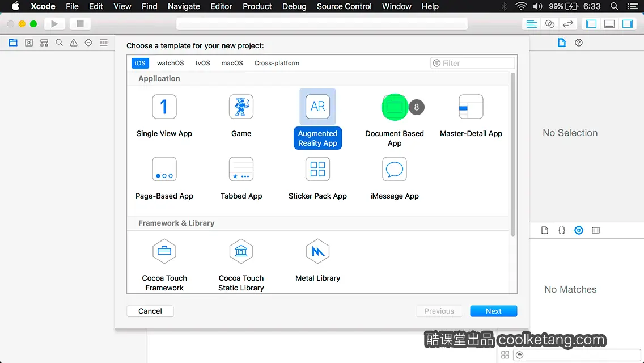The image size is (644, 363).
Task: Open the Find menu
Action: 150,6
